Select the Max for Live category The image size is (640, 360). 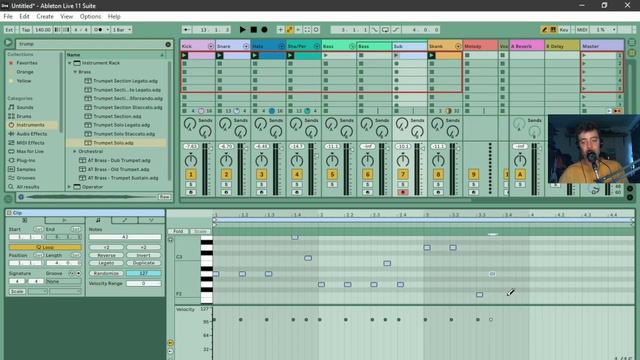coord(30,151)
